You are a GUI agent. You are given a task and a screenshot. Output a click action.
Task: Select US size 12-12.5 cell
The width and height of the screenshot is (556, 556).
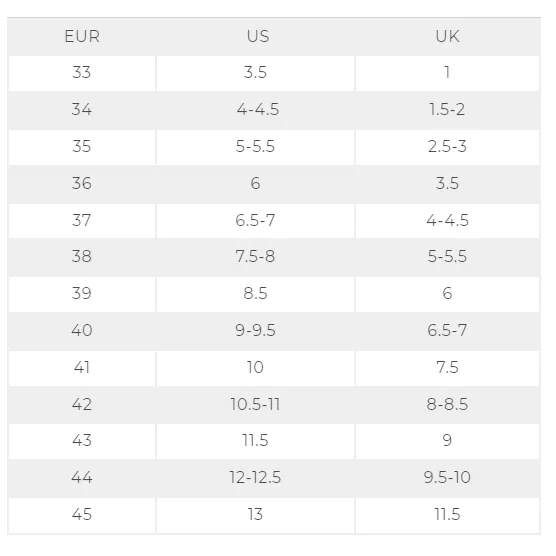[255, 478]
